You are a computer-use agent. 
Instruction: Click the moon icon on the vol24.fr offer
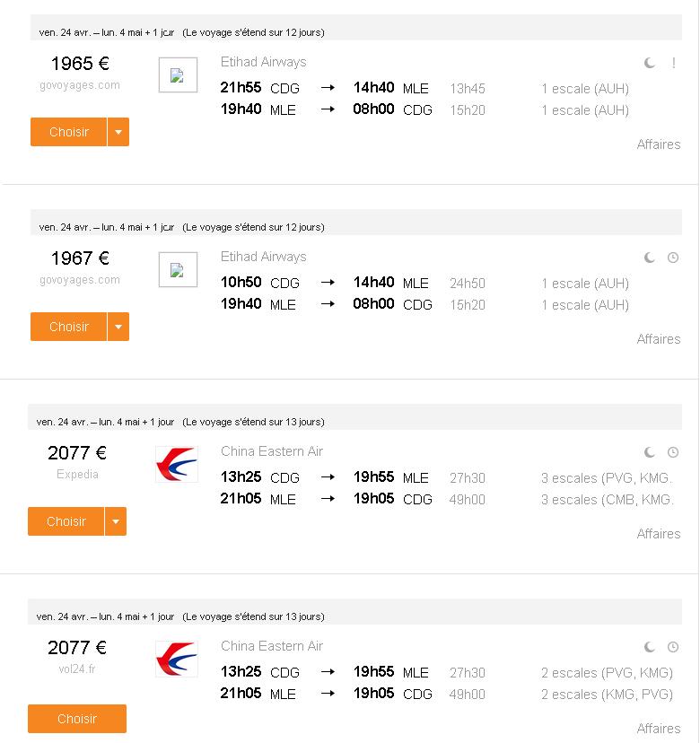(x=649, y=647)
